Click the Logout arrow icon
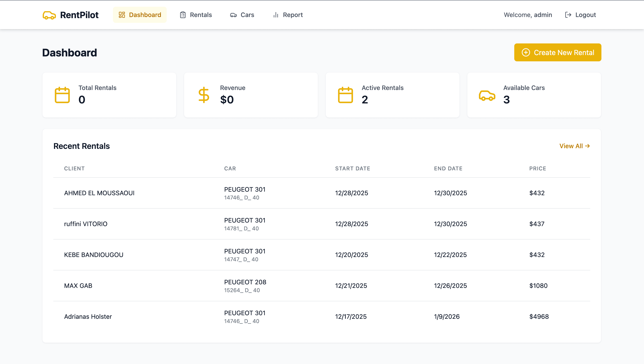This screenshot has width=644, height=364. pos(568,15)
